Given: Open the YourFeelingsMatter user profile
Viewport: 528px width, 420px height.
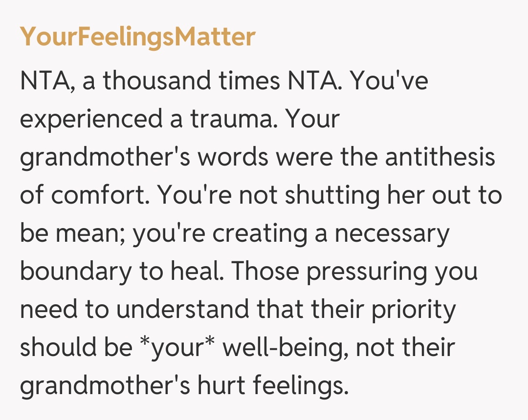Looking at the screenshot, I should [x=137, y=37].
